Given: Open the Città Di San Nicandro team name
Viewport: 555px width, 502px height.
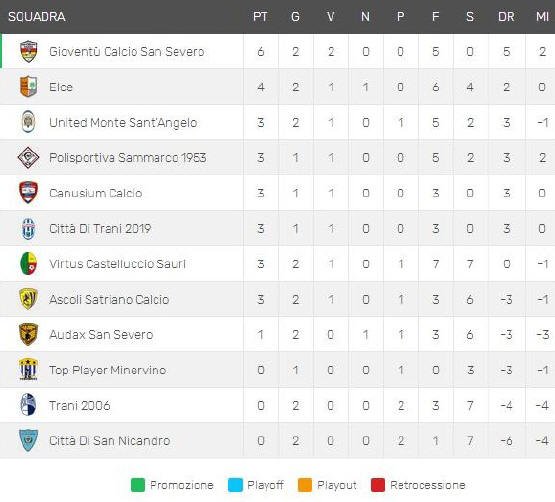Looking at the screenshot, I should 110,441.
